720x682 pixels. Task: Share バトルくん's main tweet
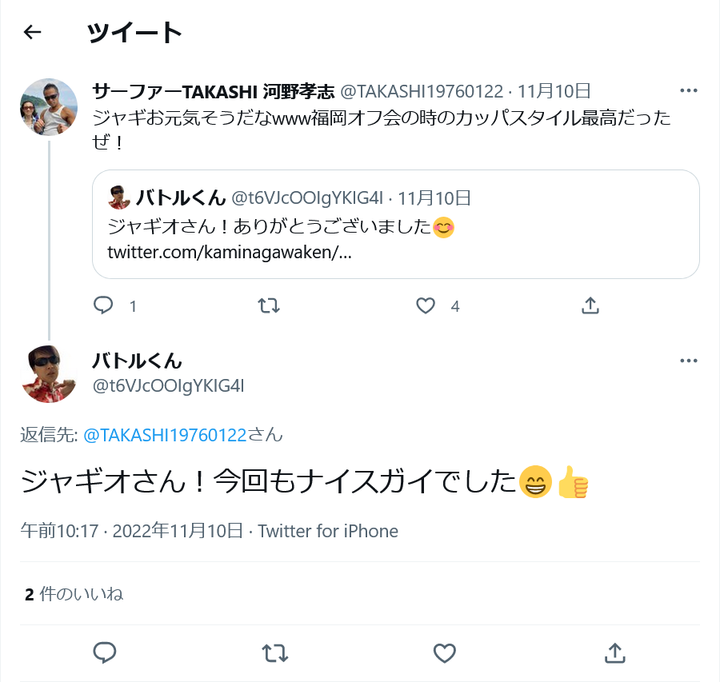point(614,653)
